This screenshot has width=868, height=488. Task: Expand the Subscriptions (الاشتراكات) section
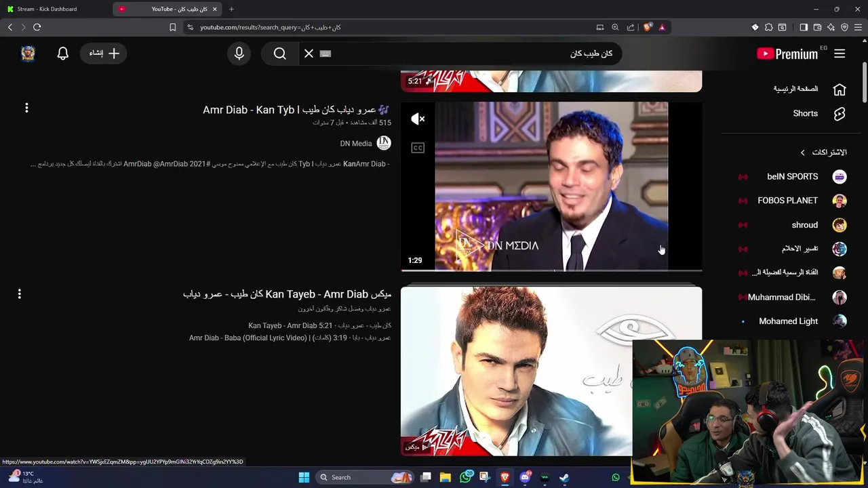pyautogui.click(x=823, y=152)
